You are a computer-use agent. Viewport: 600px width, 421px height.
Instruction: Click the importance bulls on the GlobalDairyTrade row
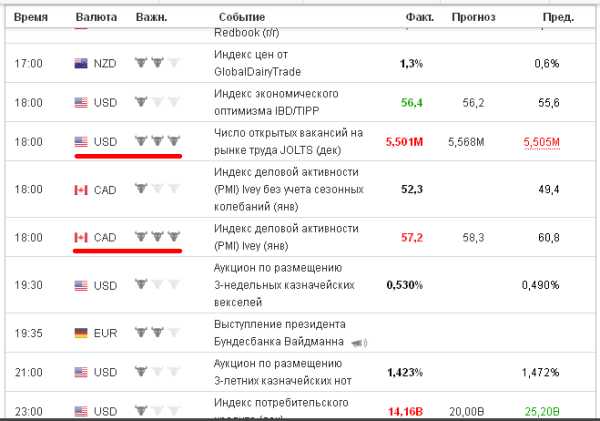coord(157,62)
